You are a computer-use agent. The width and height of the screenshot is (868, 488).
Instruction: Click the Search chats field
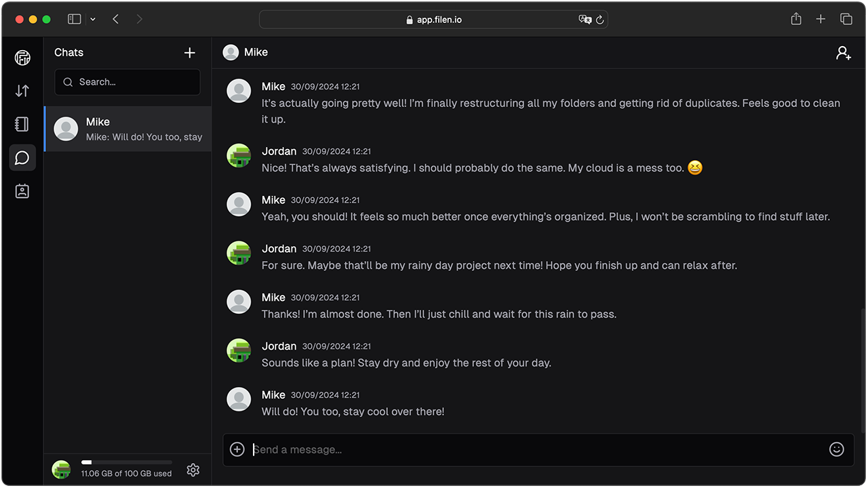(127, 82)
